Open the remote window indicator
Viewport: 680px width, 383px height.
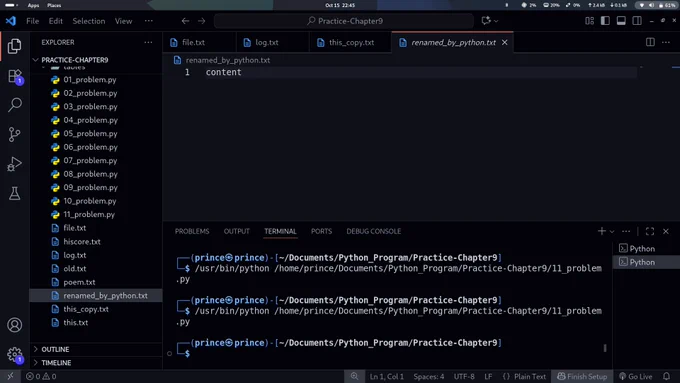point(10,376)
